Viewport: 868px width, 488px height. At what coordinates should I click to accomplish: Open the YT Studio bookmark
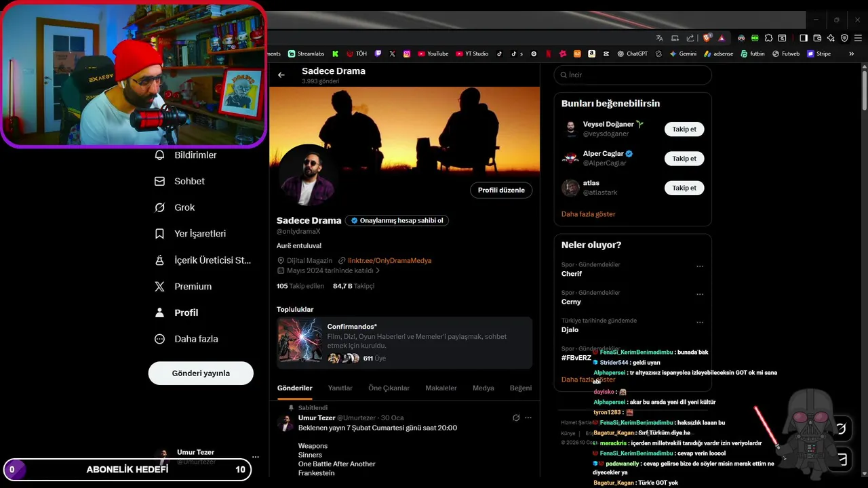click(x=472, y=54)
